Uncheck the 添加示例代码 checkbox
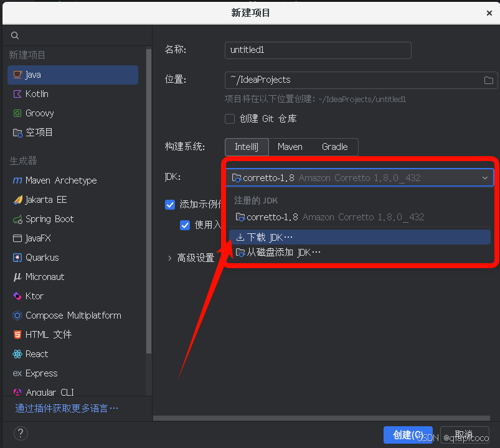The image size is (500, 448). 170,205
